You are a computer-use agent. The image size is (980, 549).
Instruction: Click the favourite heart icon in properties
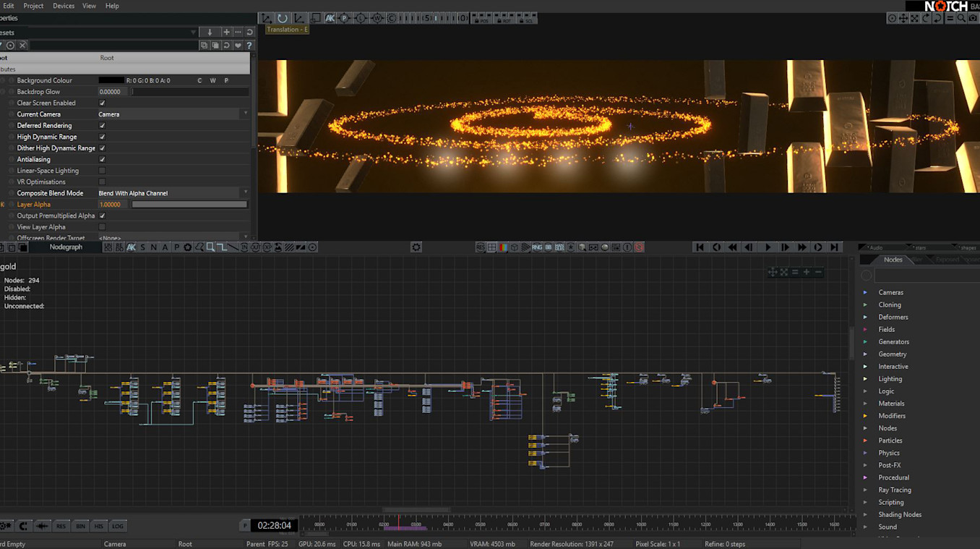(238, 45)
